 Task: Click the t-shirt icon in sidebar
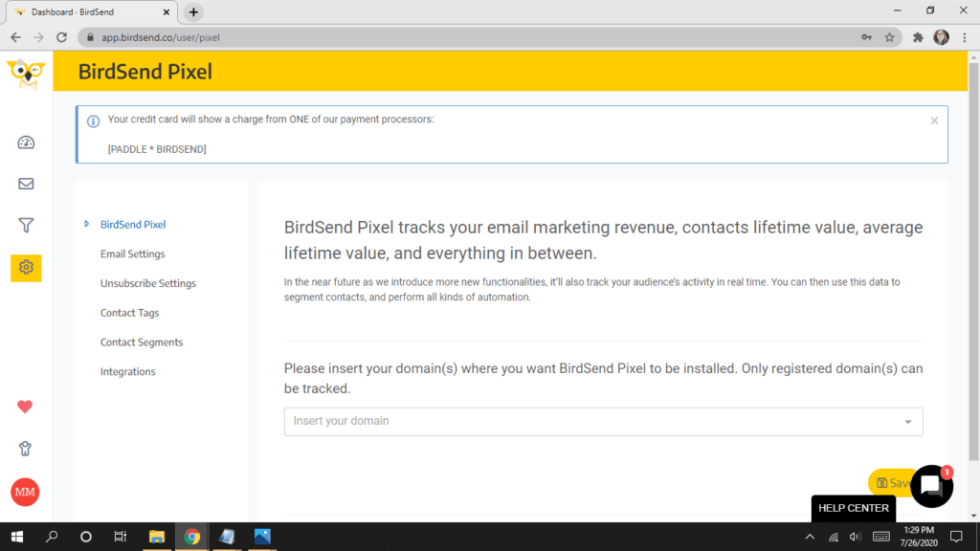[25, 449]
